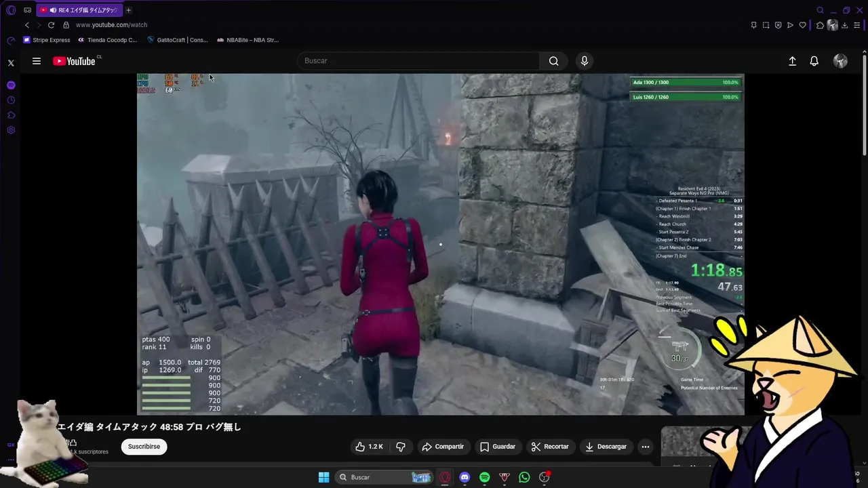
Task: Take a snapshot with capture icon
Action: 766,25
